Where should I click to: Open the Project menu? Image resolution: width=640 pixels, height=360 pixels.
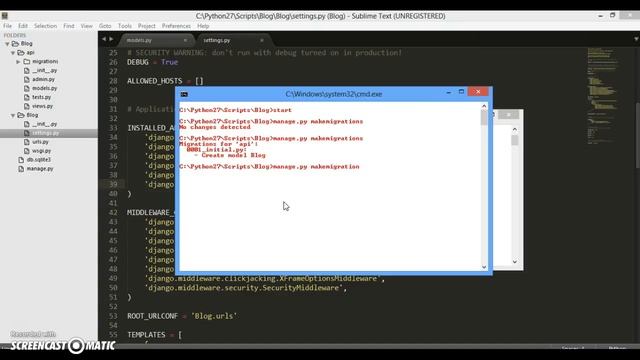click(147, 26)
